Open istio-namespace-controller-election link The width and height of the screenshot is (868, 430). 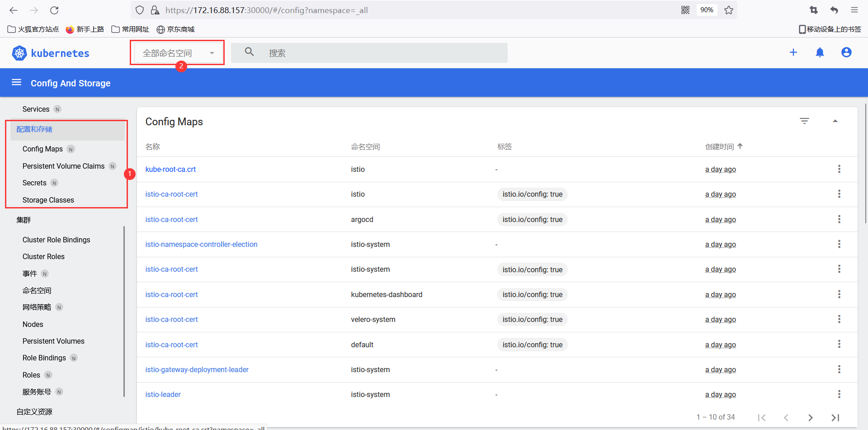(x=201, y=244)
